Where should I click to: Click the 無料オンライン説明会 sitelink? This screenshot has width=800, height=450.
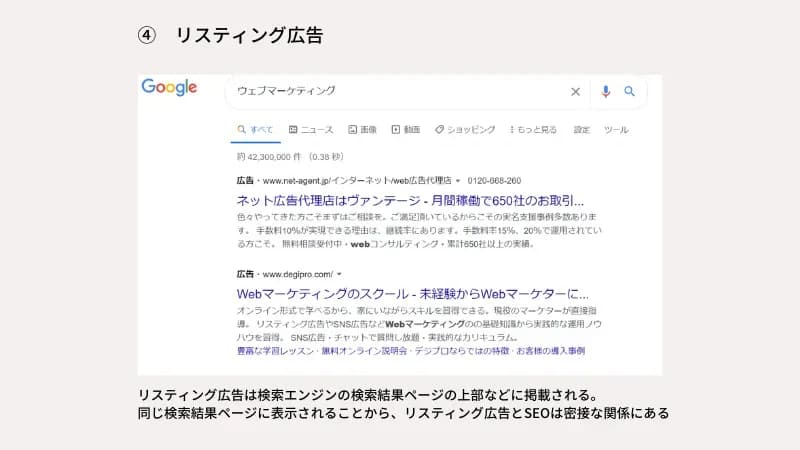[x=364, y=351]
